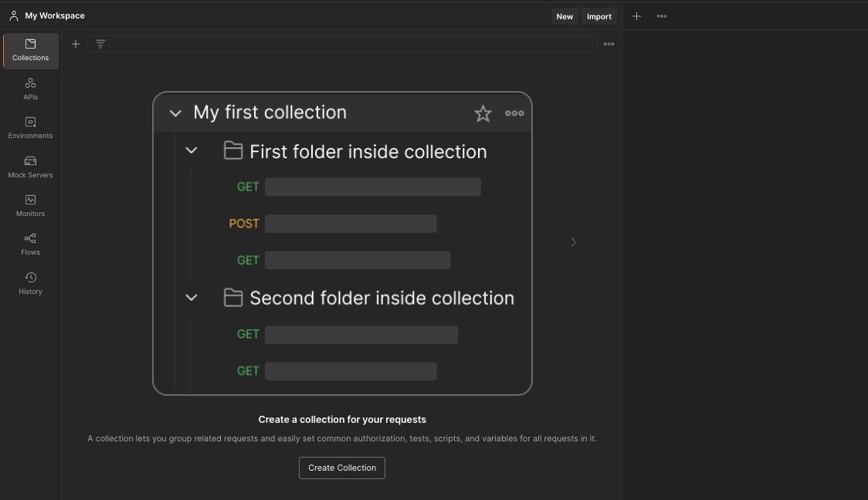Viewport: 868px width, 500px height.
Task: Open the APIs sidebar tab
Action: (x=30, y=90)
